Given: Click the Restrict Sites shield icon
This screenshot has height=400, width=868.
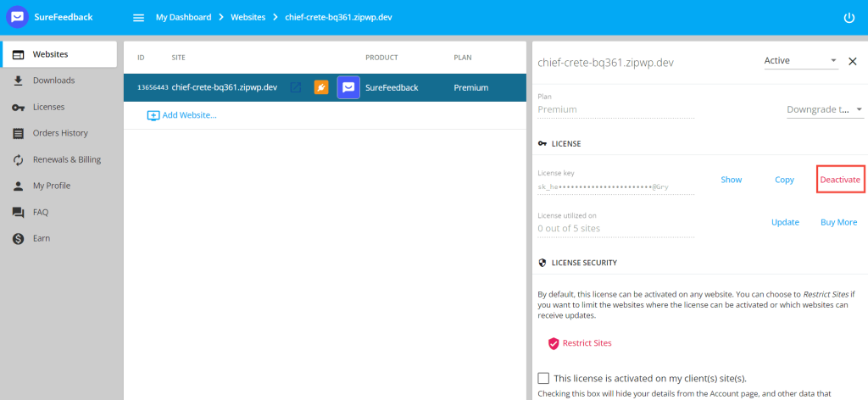Looking at the screenshot, I should 554,343.
